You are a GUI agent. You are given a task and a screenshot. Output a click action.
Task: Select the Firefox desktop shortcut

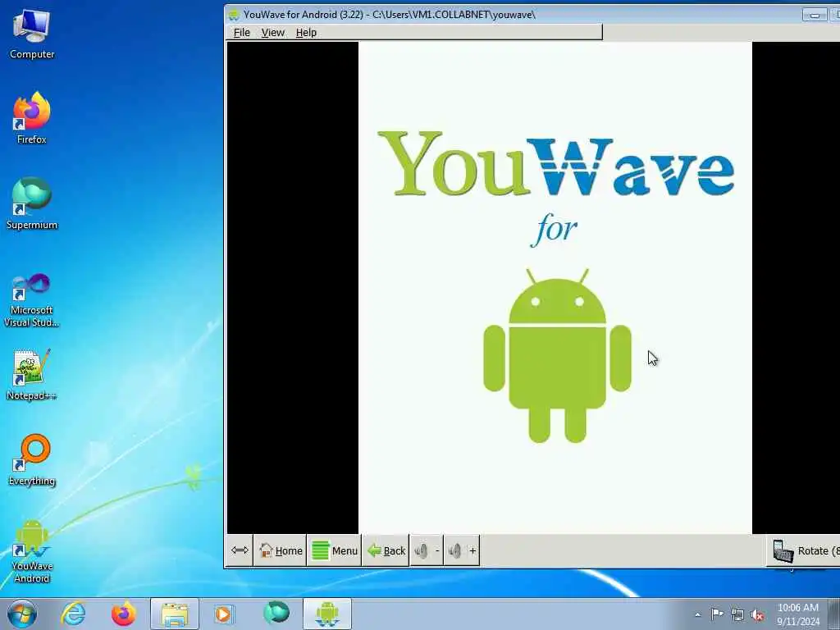coord(32,118)
